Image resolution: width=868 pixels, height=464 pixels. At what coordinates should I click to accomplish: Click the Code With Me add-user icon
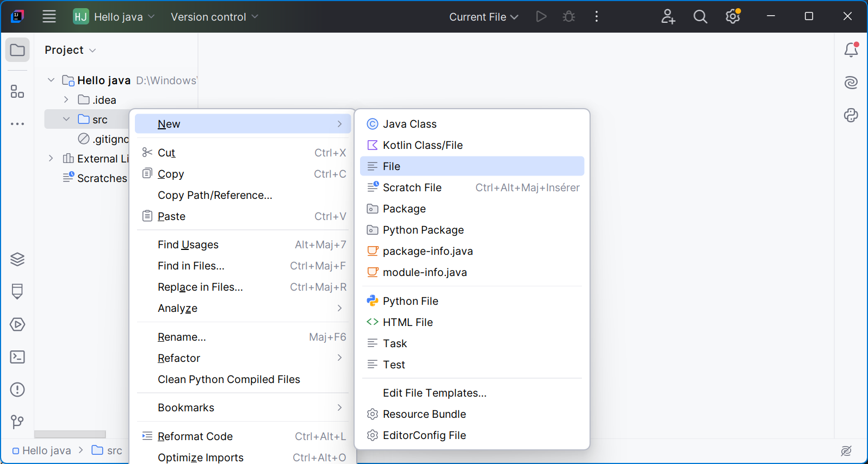(x=668, y=17)
